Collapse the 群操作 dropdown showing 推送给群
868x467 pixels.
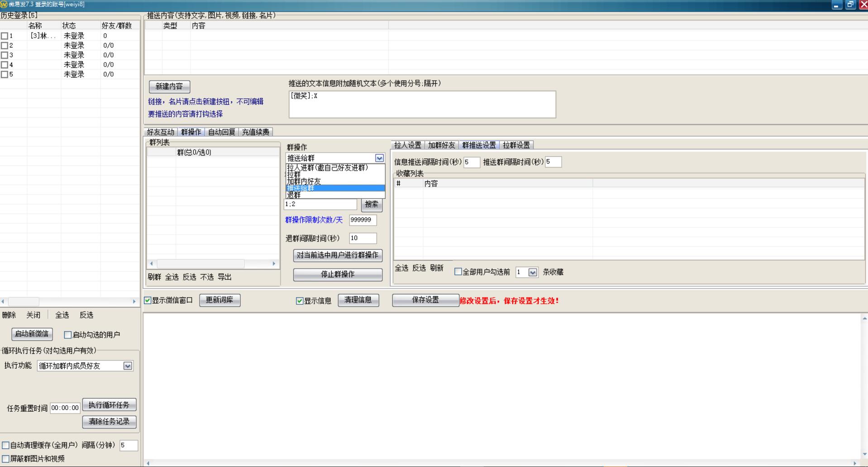[379, 158]
